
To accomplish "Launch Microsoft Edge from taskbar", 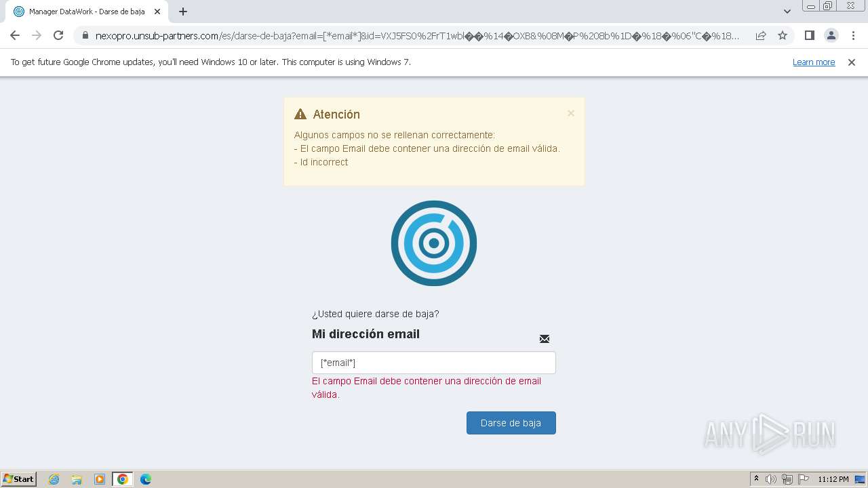I will (x=146, y=479).
